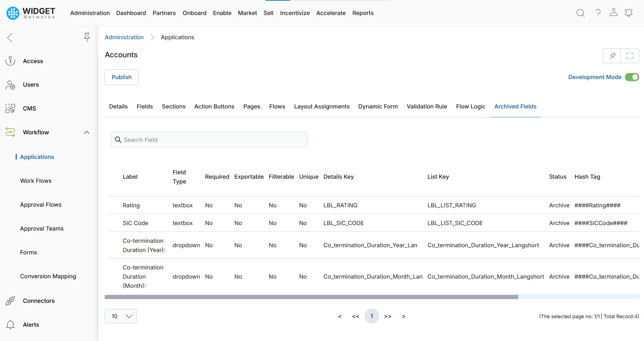This screenshot has width=644, height=341.
Task: Pin the sidebar with pushpin icon
Action: coord(87,38)
